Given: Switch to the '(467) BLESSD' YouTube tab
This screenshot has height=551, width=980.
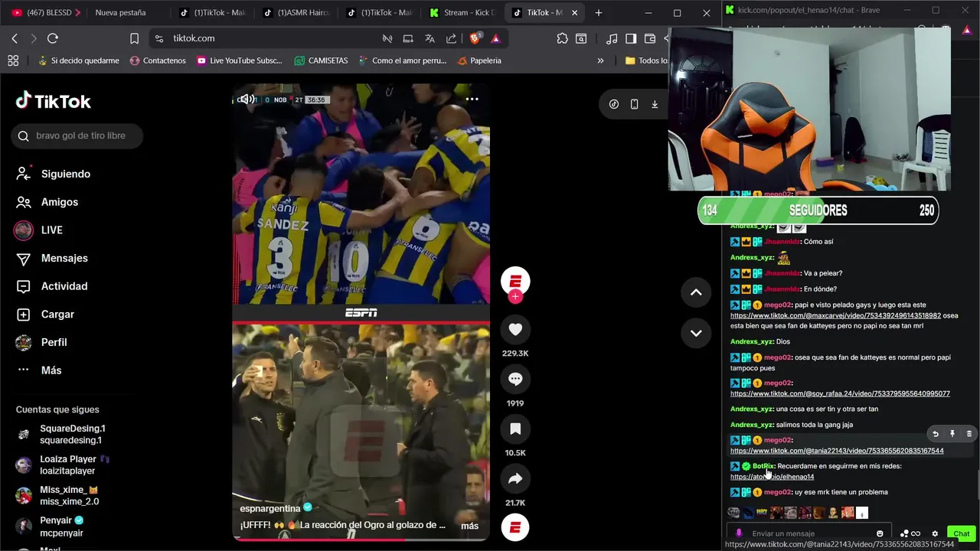Looking at the screenshot, I should [46, 13].
